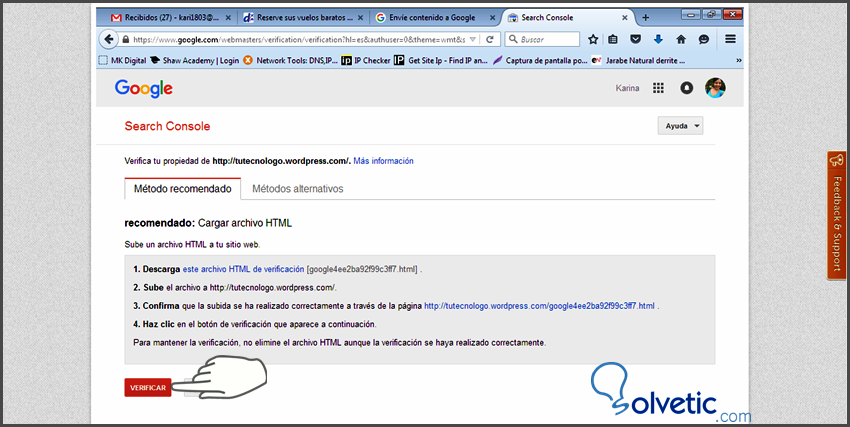Open the chat bubble toolbar icon
The image size is (850, 427).
704,39
